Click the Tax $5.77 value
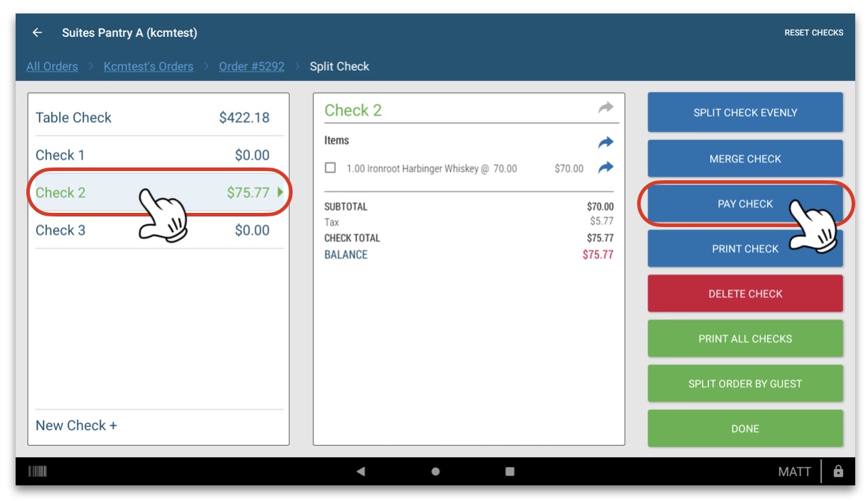The height and width of the screenshot is (501, 868). (602, 221)
